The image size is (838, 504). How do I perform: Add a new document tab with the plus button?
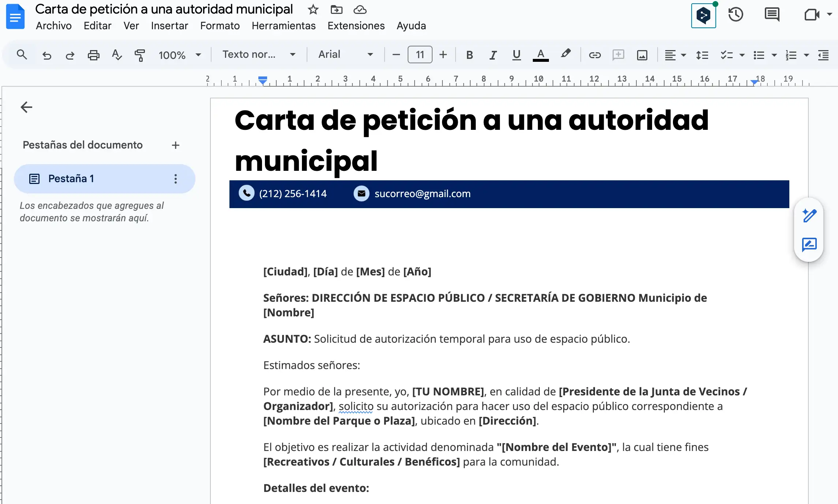coord(176,145)
